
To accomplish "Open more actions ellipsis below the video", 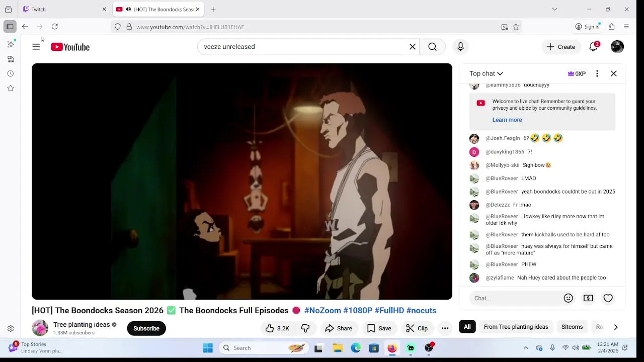I will [x=445, y=328].
